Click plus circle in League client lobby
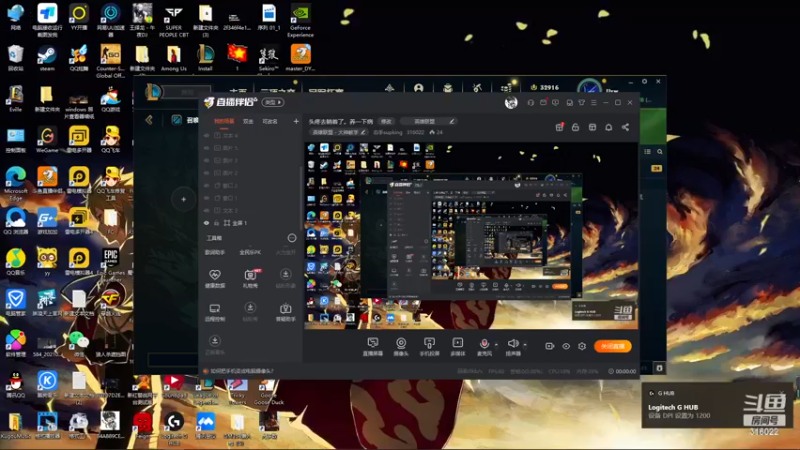The height and width of the screenshot is (450, 800). point(183,199)
